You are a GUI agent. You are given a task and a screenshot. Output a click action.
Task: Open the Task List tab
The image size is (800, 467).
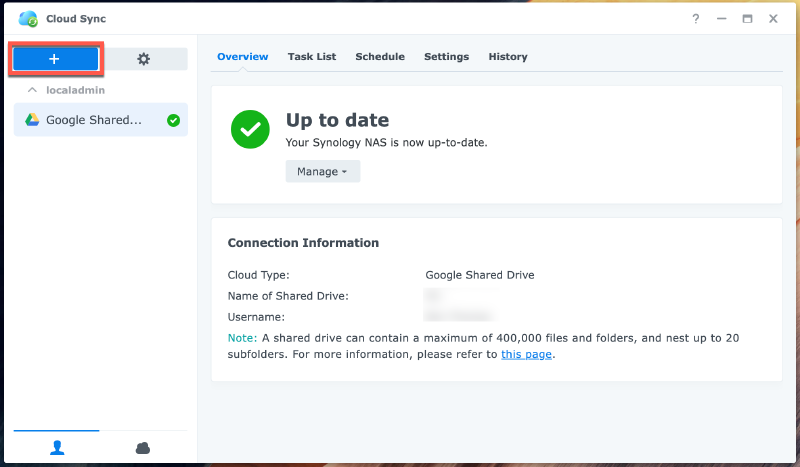tap(312, 57)
